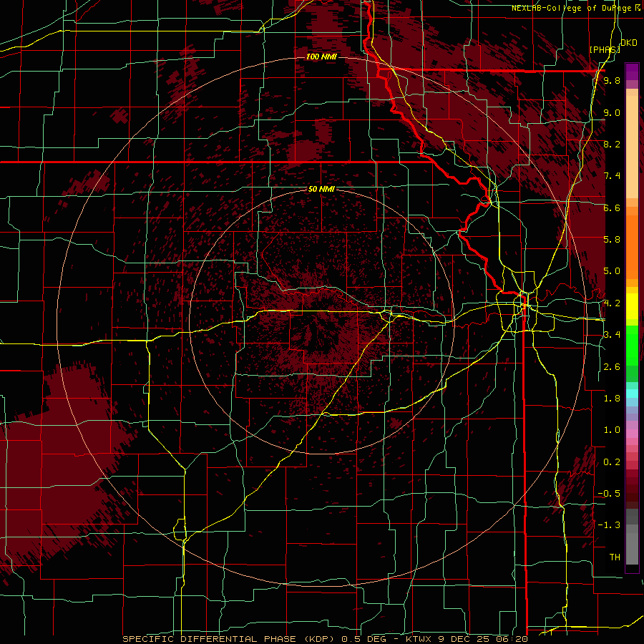644x644 pixels.
Task: Click the pink segment of the color bar
Action: click(632, 434)
